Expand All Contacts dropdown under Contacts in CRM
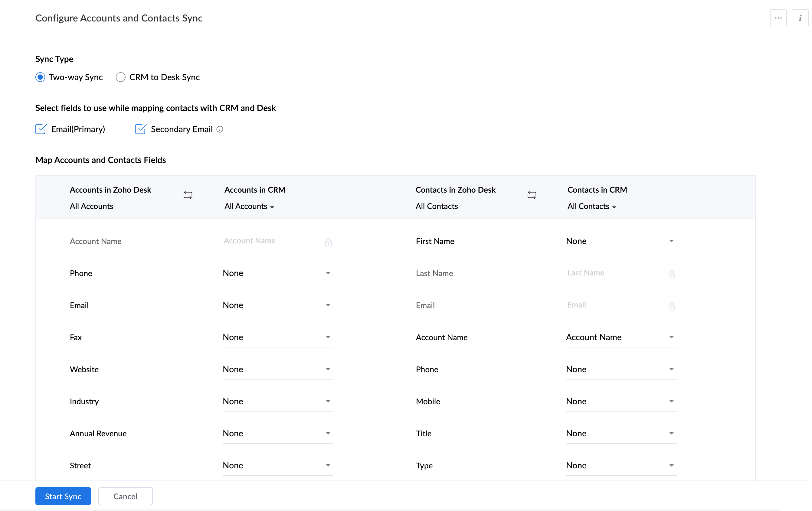The height and width of the screenshot is (511, 812). pyautogui.click(x=591, y=206)
